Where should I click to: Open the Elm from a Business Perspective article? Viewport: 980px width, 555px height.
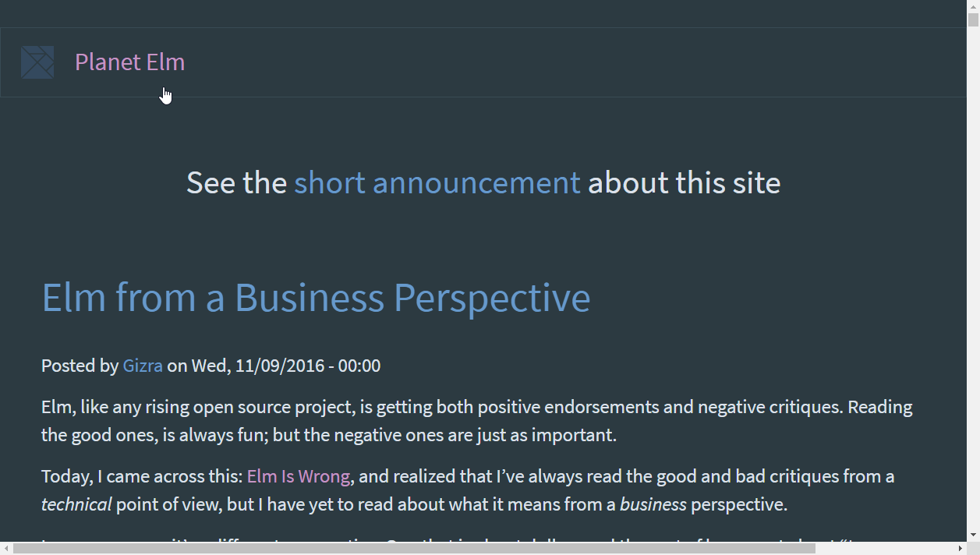(316, 298)
